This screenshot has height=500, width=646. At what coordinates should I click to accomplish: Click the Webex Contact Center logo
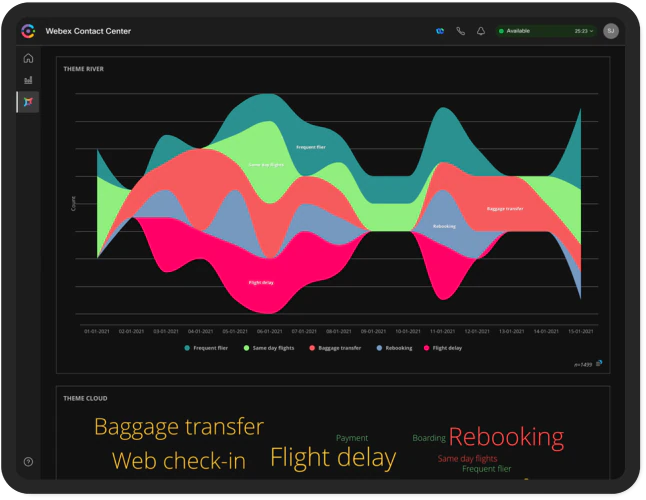[28, 31]
